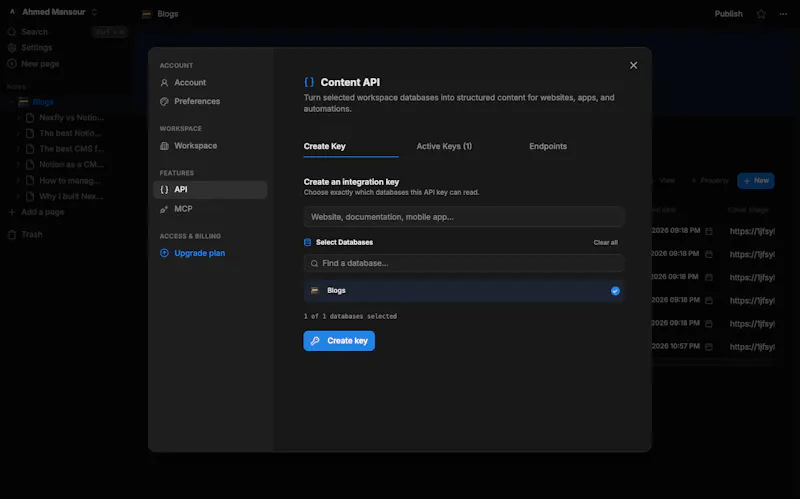Click the Account person icon
This screenshot has width=800, height=499.
(164, 83)
